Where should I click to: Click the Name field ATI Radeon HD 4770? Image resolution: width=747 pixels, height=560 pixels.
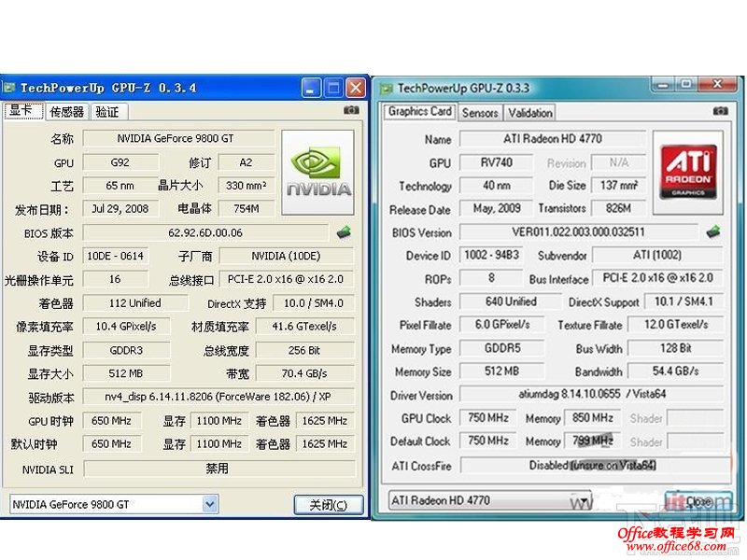[x=552, y=138]
